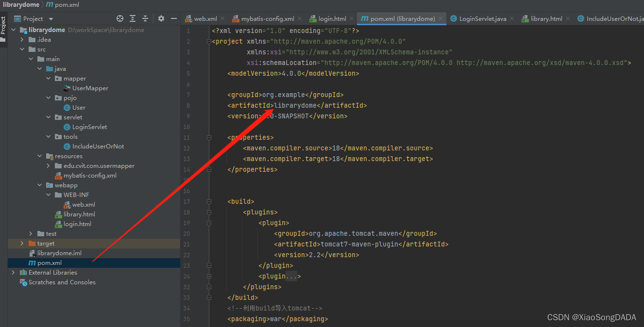644x327 pixels.
Task: Collapse the servlet package
Action: coord(49,117)
